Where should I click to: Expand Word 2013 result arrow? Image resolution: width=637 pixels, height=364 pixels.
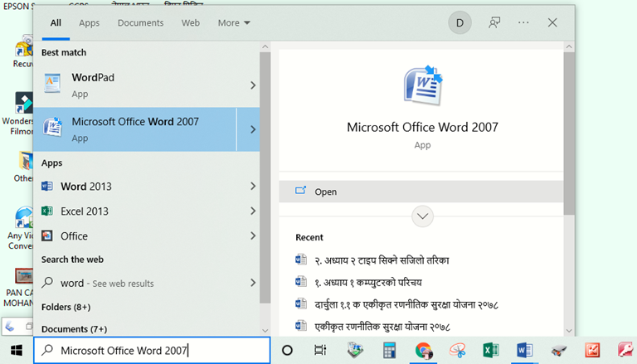pos(253,186)
